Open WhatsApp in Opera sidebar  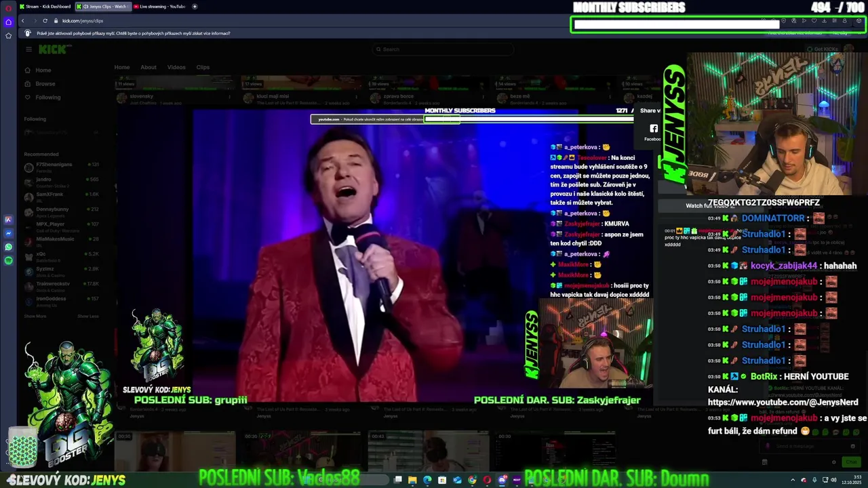pyautogui.click(x=8, y=247)
